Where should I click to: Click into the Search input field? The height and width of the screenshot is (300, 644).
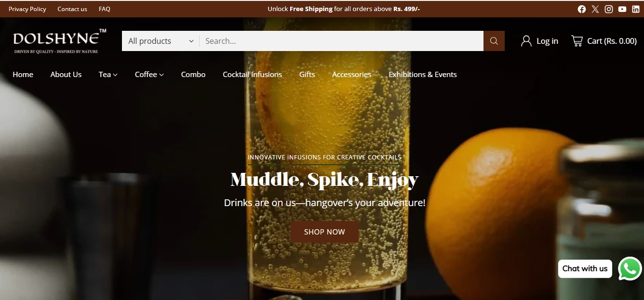tap(341, 41)
